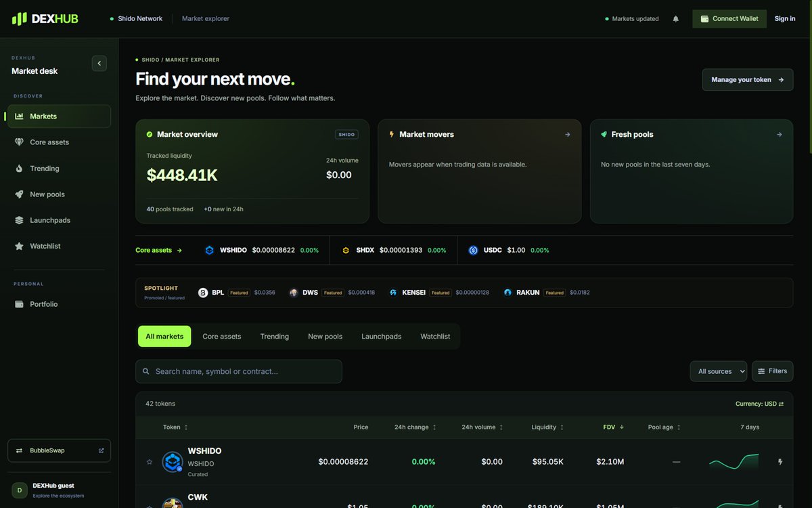Click the search name, symbol or contract field
The image size is (812, 508).
pyautogui.click(x=239, y=371)
